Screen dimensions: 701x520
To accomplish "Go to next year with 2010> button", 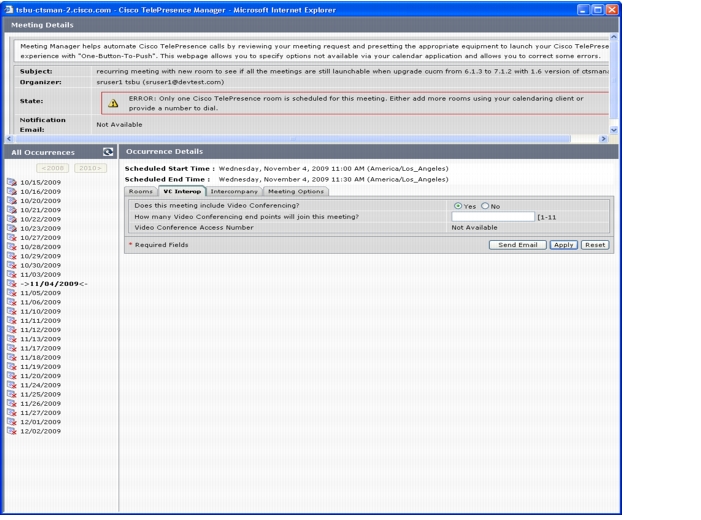I will (90, 168).
